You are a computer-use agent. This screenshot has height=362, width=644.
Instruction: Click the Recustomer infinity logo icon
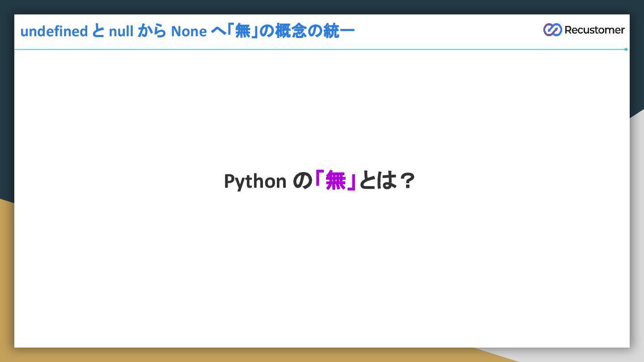click(x=552, y=30)
